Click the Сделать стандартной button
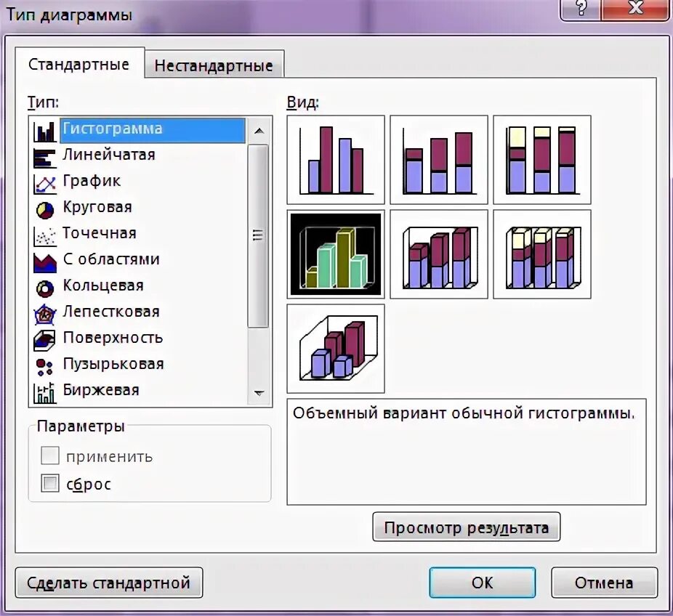Viewport: 673px width, 616px height. pyautogui.click(x=109, y=583)
